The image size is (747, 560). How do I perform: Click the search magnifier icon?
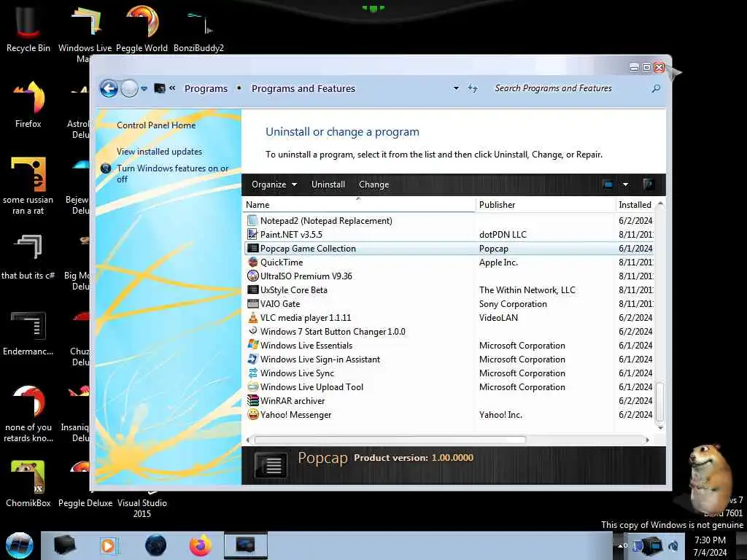[656, 88]
